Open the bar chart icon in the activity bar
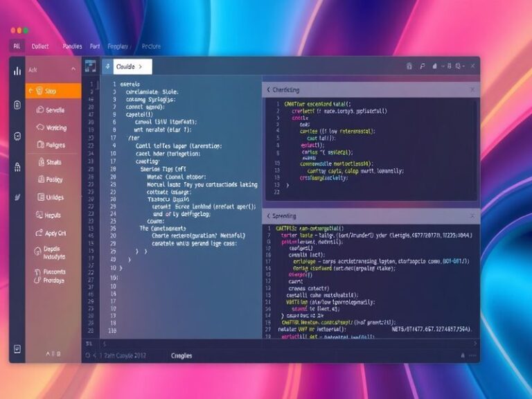This screenshot has height=399, width=532. pos(17,71)
